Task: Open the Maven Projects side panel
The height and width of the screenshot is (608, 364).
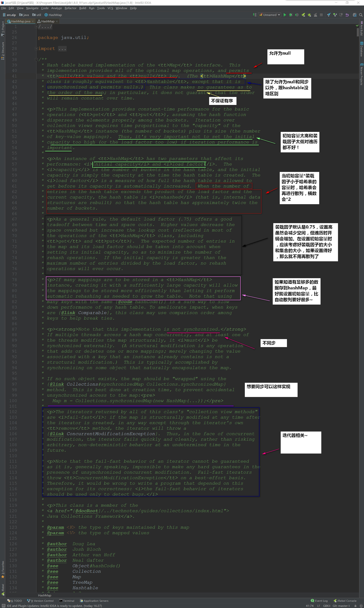Action: point(361,74)
